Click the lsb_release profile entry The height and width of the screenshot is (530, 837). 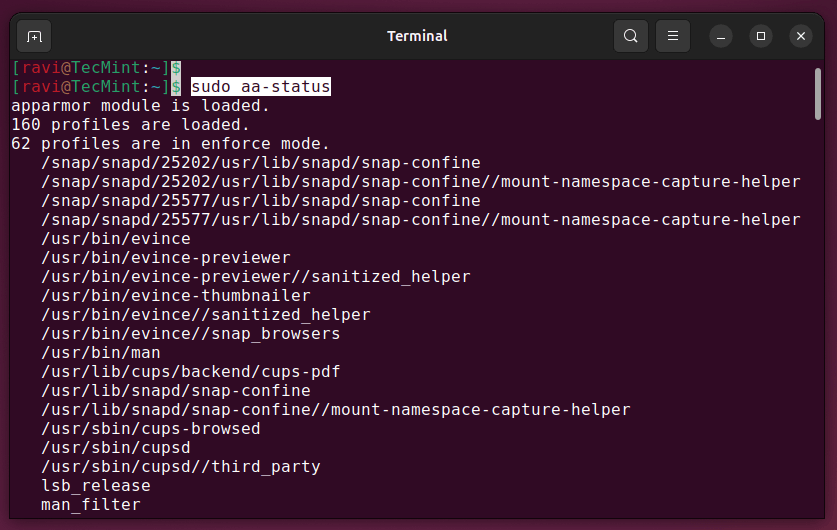pos(95,486)
